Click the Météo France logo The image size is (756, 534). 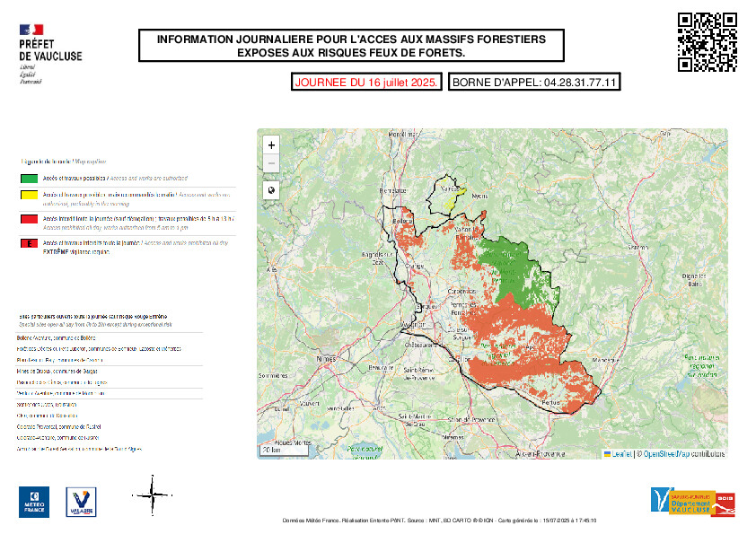click(x=34, y=502)
